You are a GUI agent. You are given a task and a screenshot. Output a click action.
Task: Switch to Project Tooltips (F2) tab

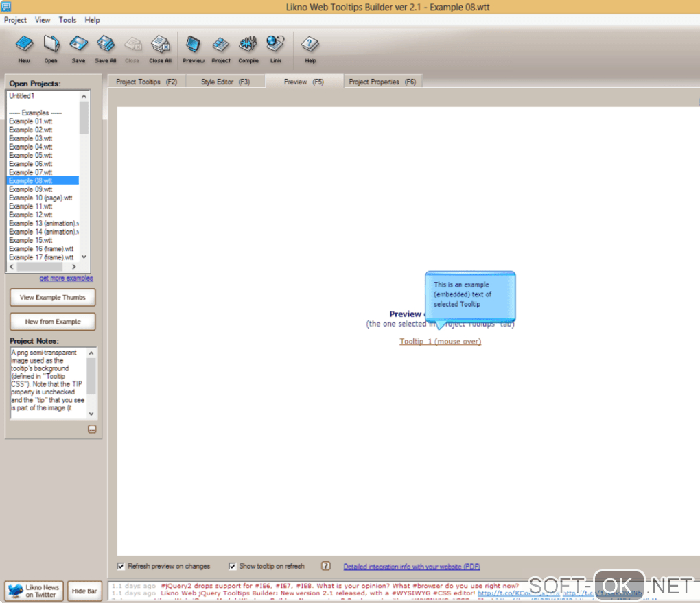(x=146, y=82)
